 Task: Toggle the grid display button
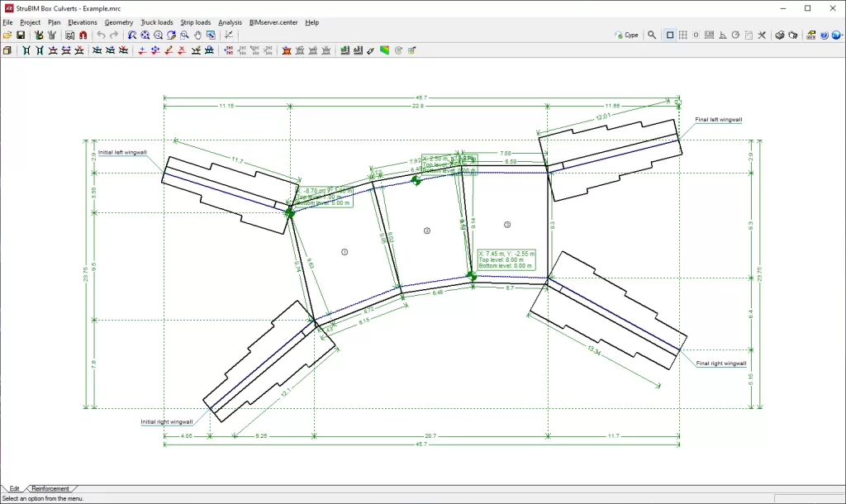683,36
